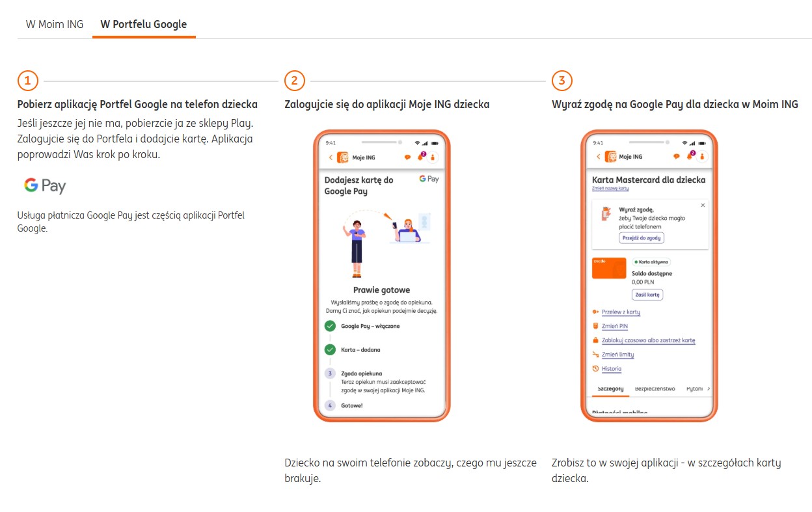Open notifications via the bell icon

[x=688, y=156]
